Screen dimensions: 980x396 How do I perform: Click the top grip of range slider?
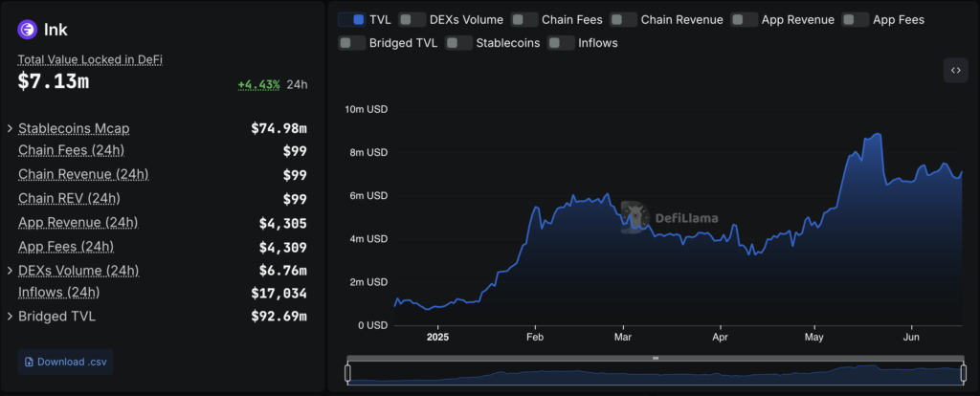[x=655, y=359]
